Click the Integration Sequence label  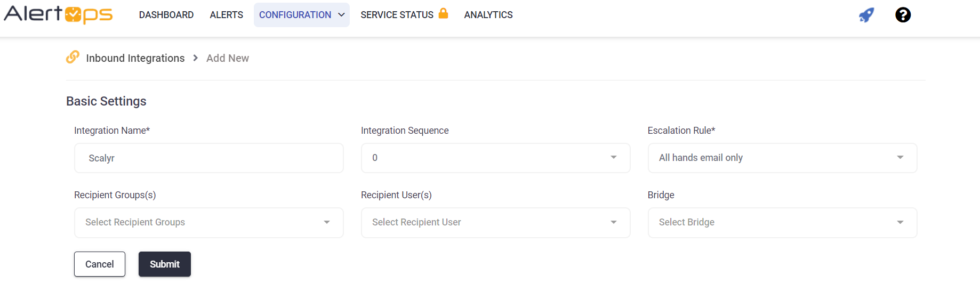click(405, 131)
